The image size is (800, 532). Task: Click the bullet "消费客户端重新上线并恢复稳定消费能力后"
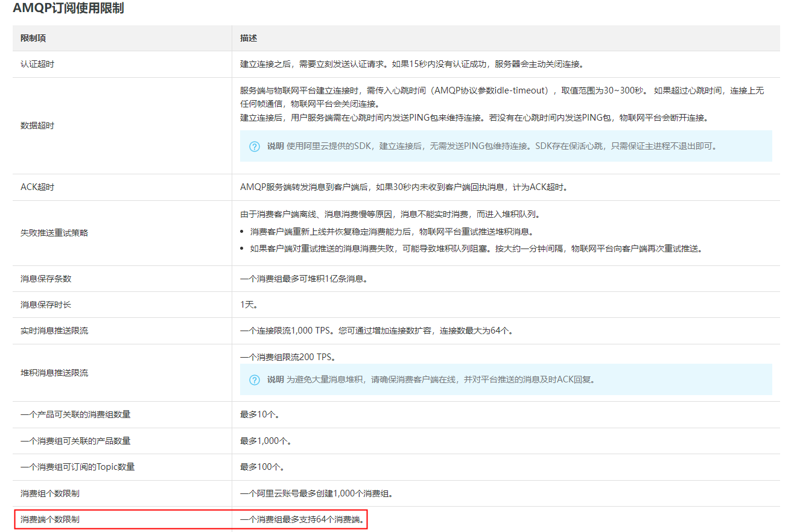point(392,232)
